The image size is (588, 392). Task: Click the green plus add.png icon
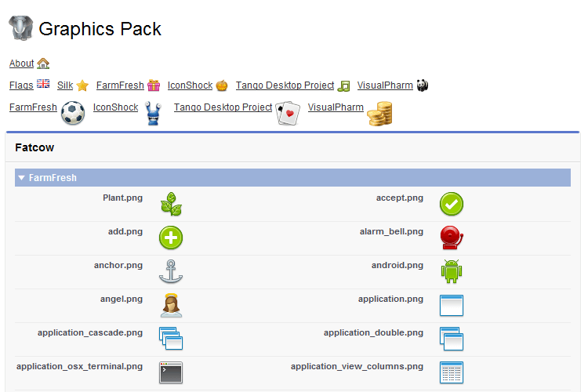pyautogui.click(x=171, y=237)
